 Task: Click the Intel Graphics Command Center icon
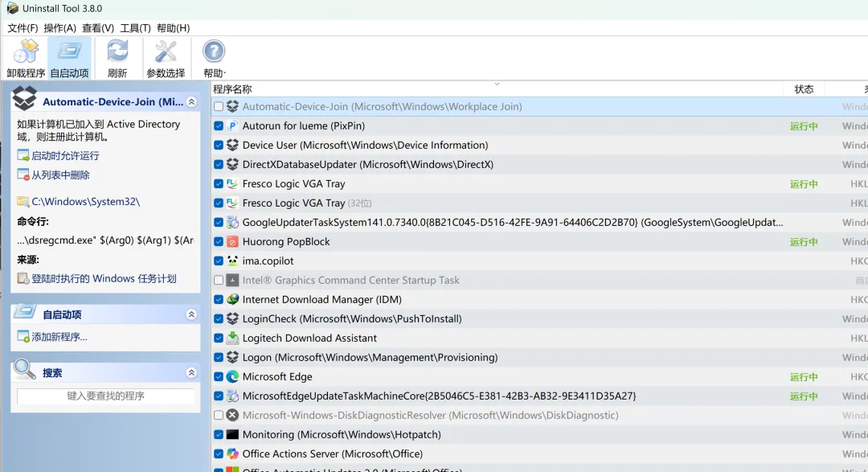coord(232,281)
